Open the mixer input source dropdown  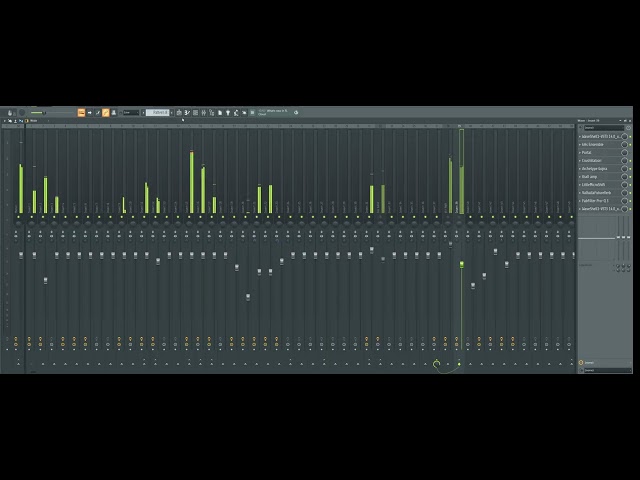604,128
